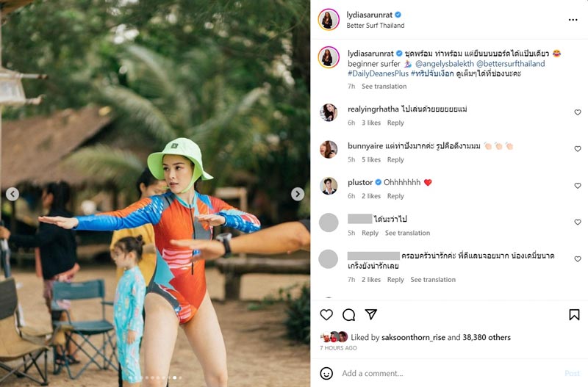Like realyingrhatha's comment
588x387 pixels.
click(577, 112)
